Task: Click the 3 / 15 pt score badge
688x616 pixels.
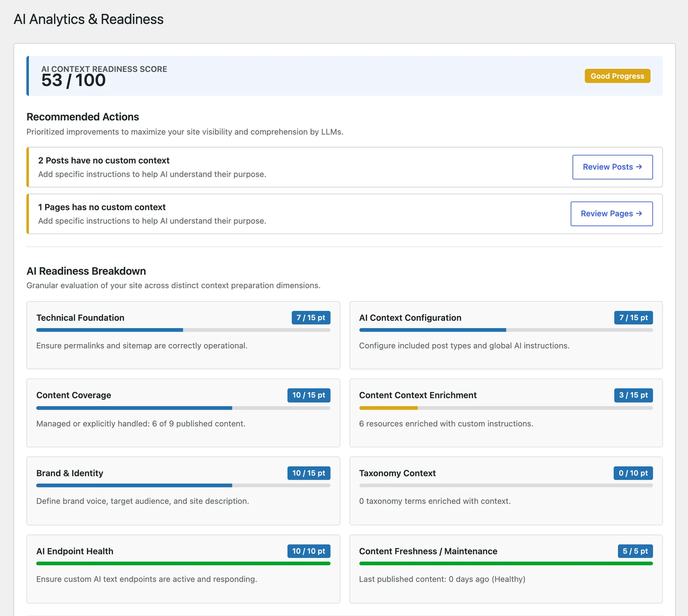Action: pos(633,395)
